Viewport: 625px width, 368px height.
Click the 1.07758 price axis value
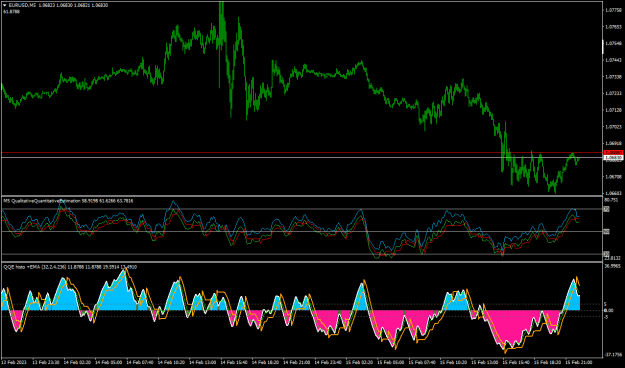[x=613, y=10]
